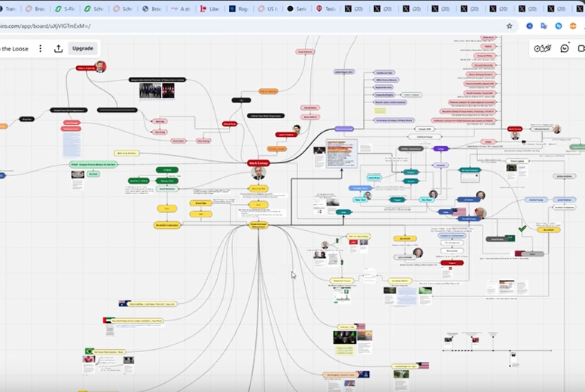Select the pink 'World Economic Forum' node
Viewport: 585px width, 392px height.
click(x=480, y=93)
